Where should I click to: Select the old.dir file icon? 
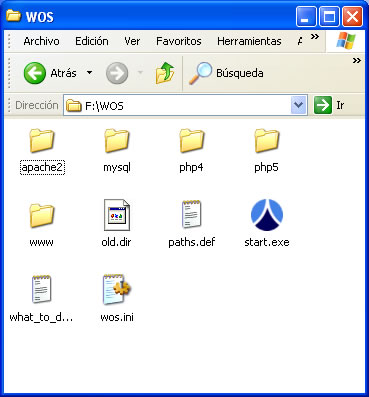click(117, 215)
